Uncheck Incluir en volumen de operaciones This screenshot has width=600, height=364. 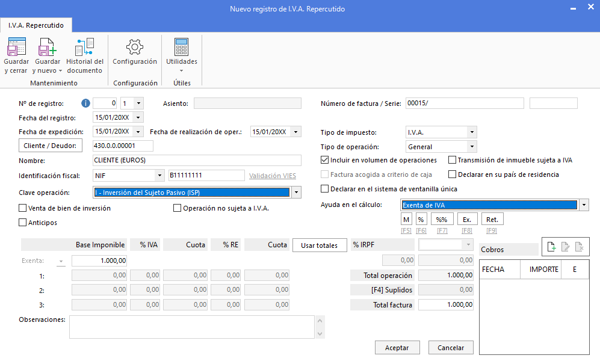click(x=325, y=160)
